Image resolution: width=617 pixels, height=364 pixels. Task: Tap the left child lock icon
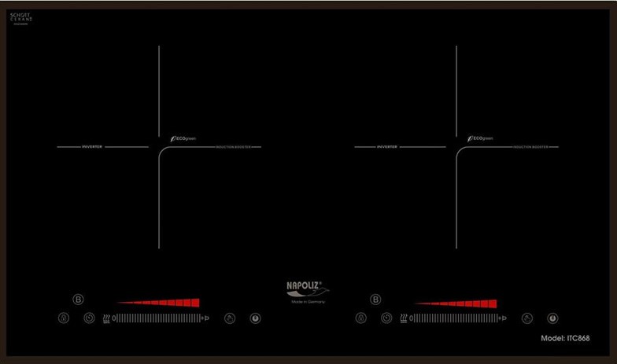[x=64, y=318]
